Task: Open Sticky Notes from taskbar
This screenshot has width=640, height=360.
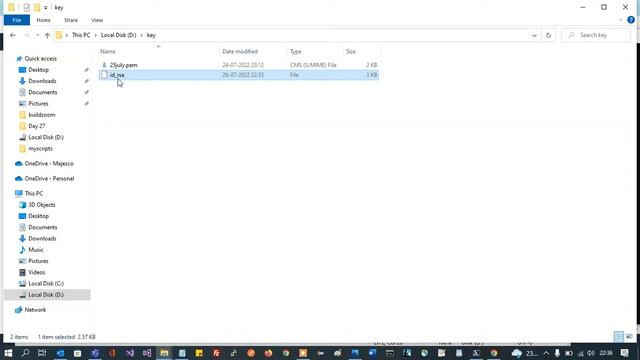Action: coord(199,353)
